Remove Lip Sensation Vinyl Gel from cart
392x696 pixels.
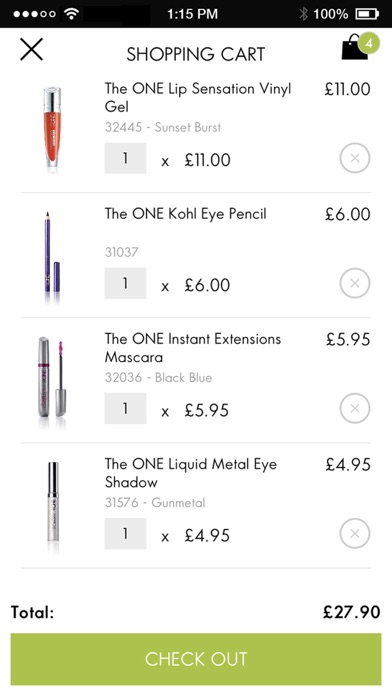coord(355,158)
